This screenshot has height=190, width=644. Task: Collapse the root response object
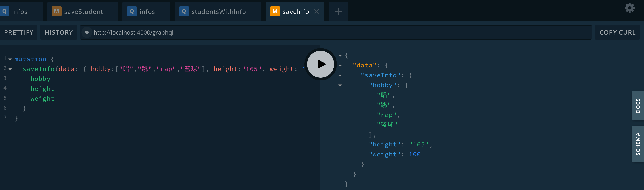pos(340,56)
